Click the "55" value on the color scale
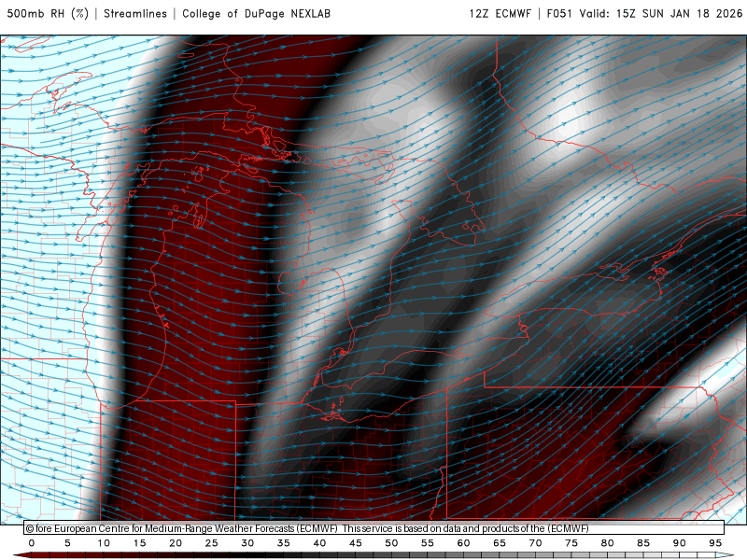Image resolution: width=747 pixels, height=560 pixels. 428,543
